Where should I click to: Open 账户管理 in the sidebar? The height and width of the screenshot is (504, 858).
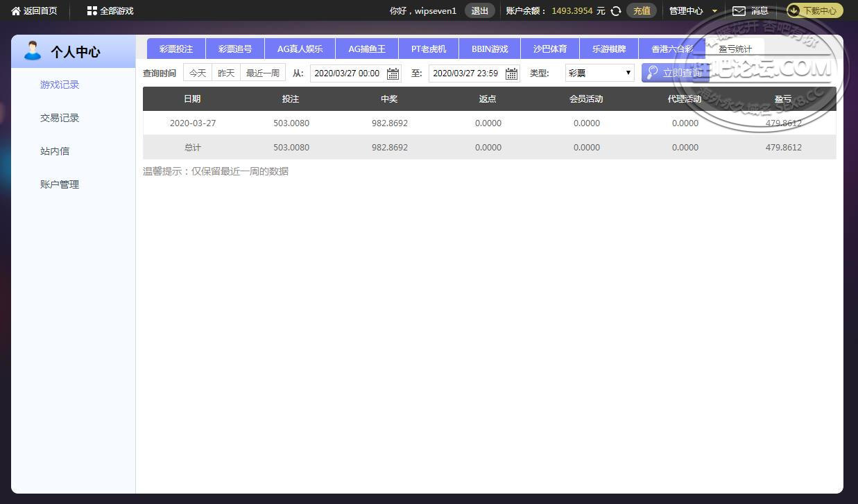pyautogui.click(x=60, y=184)
